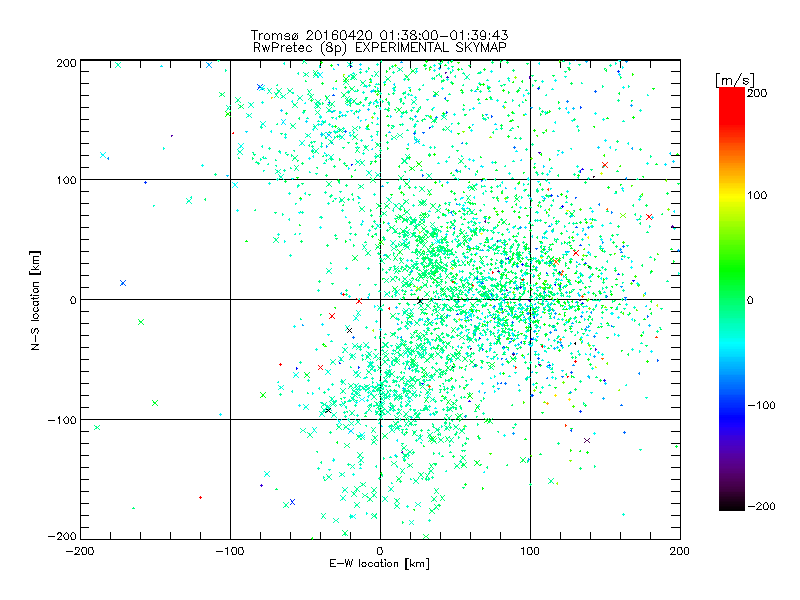Click the color bar label '-200' at bottom
Viewport: 800px width, 600px height.
tap(761, 506)
